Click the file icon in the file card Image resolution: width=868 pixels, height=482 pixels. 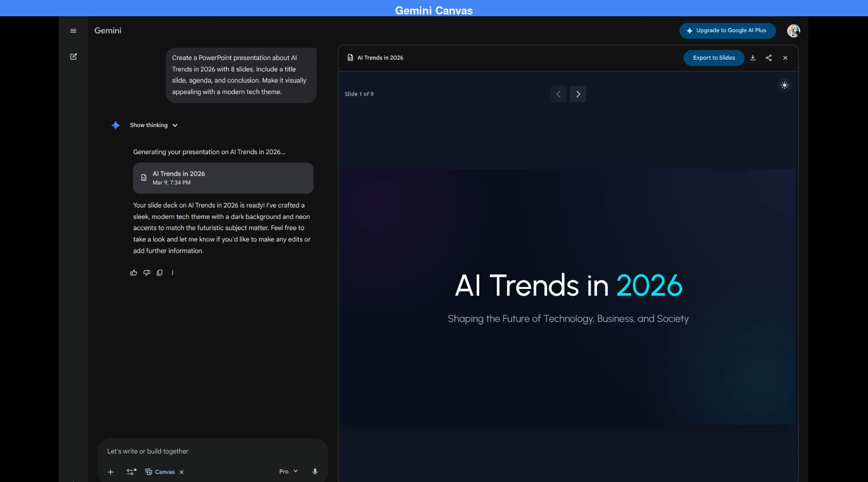[144, 178]
